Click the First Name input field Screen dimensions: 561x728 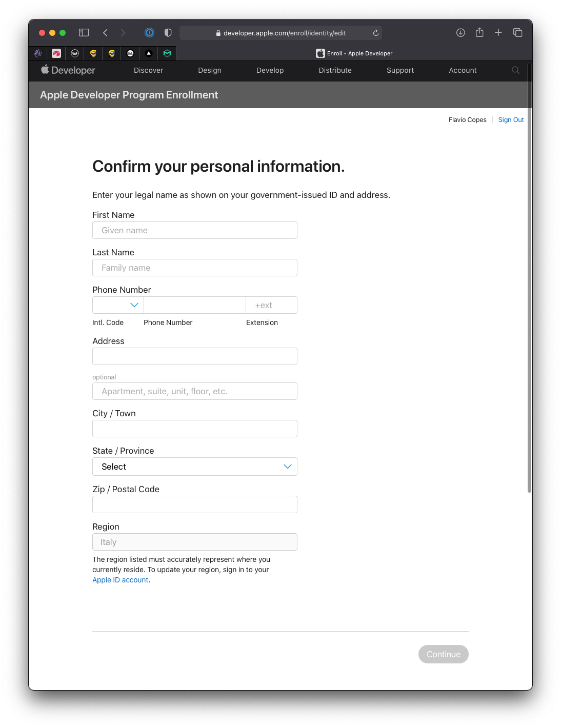[x=195, y=230]
